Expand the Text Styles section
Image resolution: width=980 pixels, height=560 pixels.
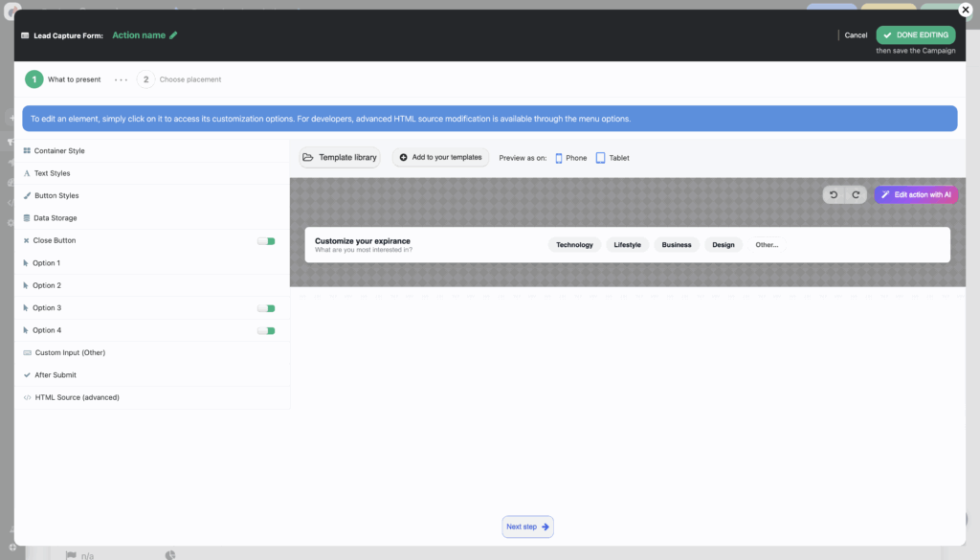(x=52, y=173)
